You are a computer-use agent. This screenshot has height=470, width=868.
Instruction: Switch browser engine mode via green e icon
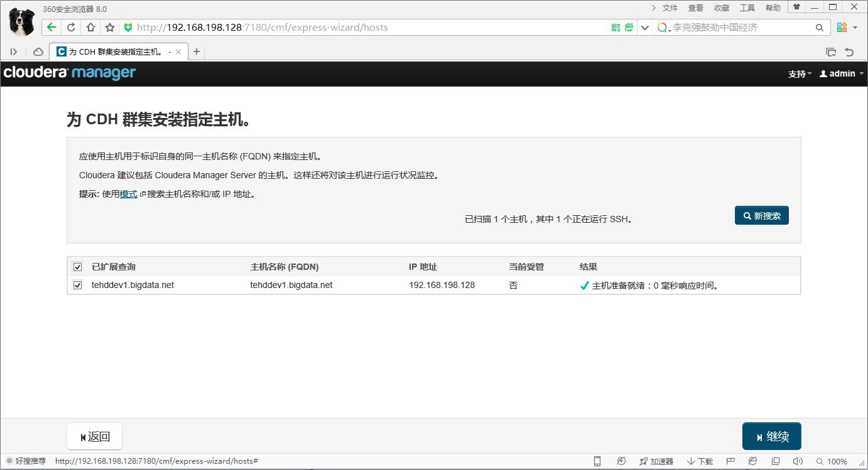coord(629,28)
